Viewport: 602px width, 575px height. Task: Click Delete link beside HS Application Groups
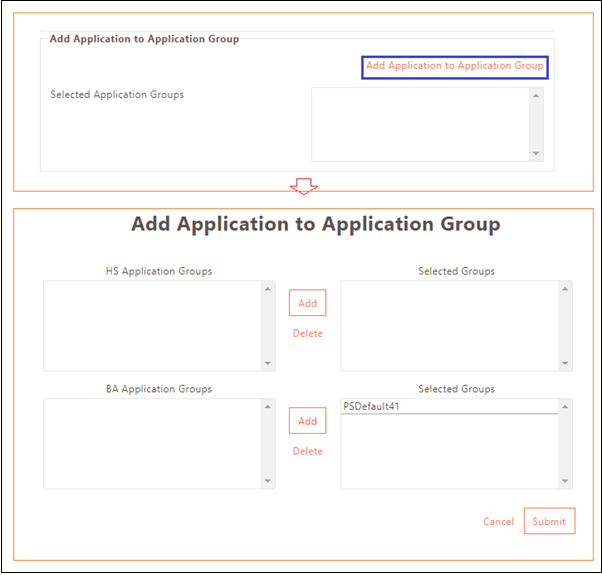(x=307, y=334)
